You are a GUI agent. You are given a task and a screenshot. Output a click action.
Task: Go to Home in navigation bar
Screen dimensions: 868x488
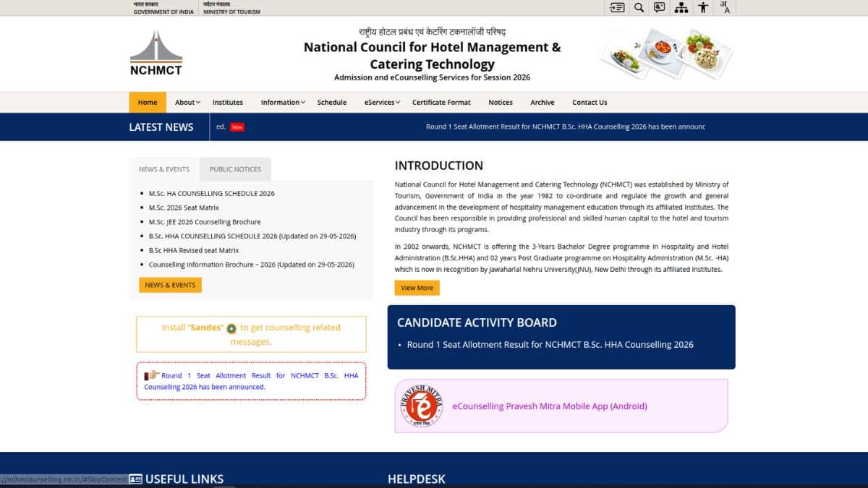point(148,103)
